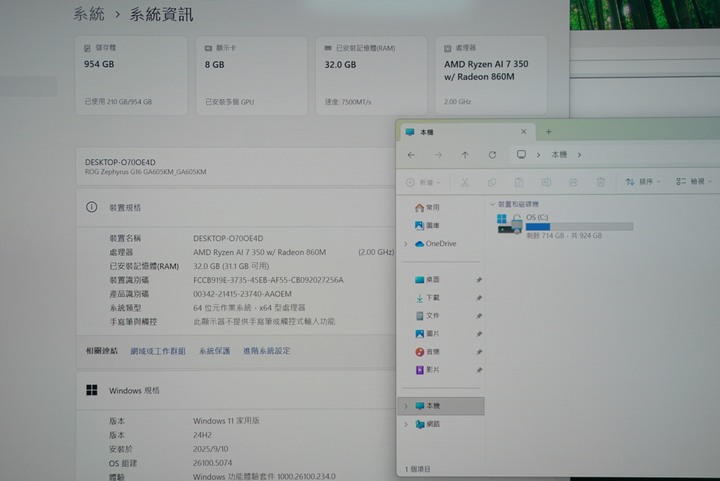Unpin 桌面 using its pin icon
The height and width of the screenshot is (481, 720).
478,280
